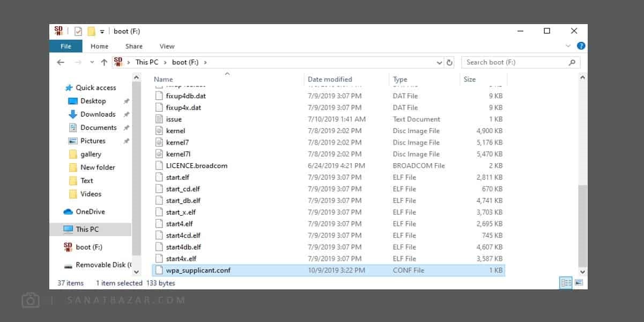Viewport: 644px width, 322px height.
Task: Sort by the Date modified column header
Action: 330,79
